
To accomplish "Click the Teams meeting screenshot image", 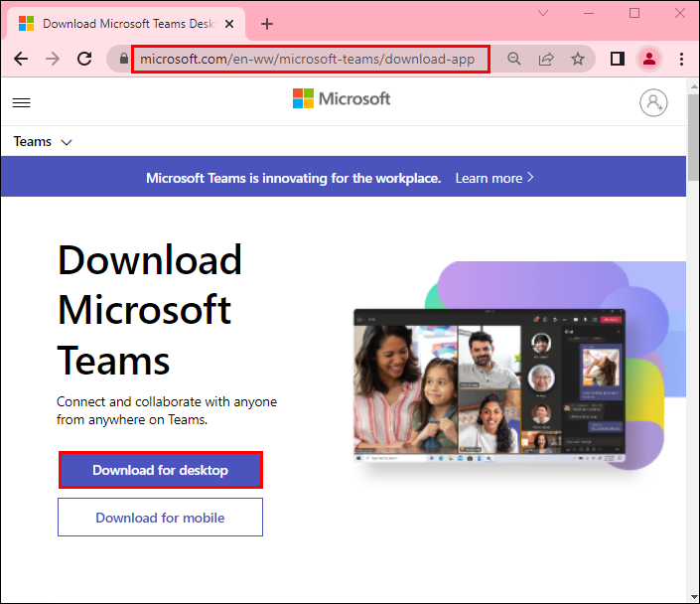I will (x=490, y=385).
